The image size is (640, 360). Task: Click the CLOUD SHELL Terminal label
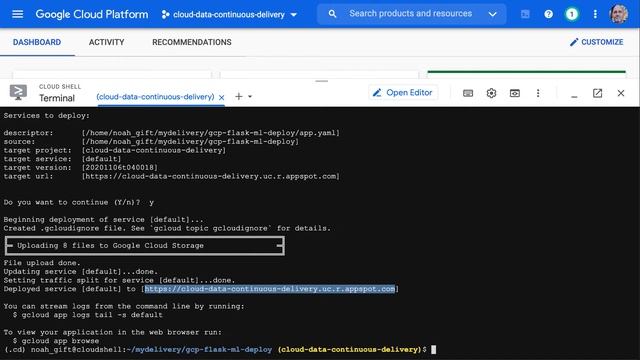[x=60, y=93]
